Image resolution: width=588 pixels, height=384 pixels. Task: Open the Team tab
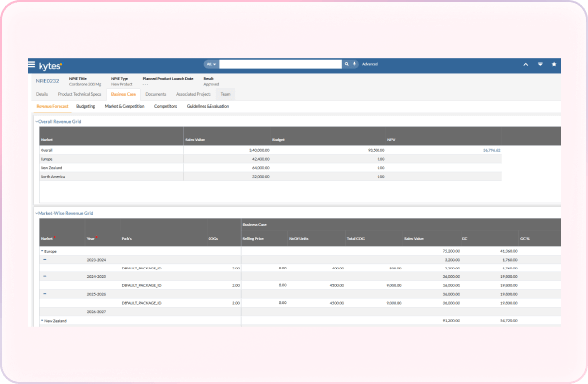(225, 94)
